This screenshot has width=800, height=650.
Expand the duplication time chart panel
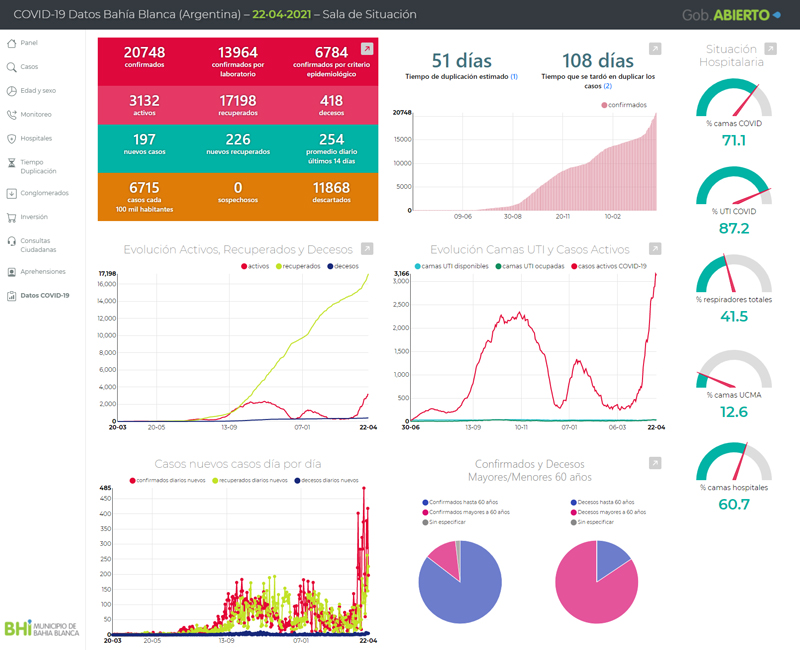click(x=655, y=48)
